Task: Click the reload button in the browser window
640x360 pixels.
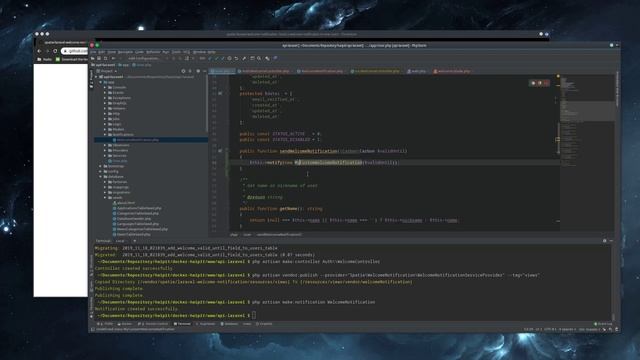Action: point(55,51)
